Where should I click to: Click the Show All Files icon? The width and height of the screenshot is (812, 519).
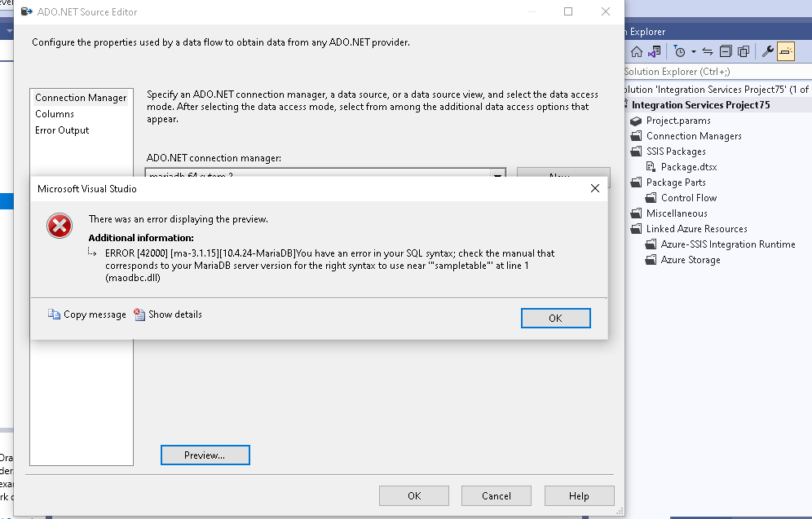tap(744, 52)
